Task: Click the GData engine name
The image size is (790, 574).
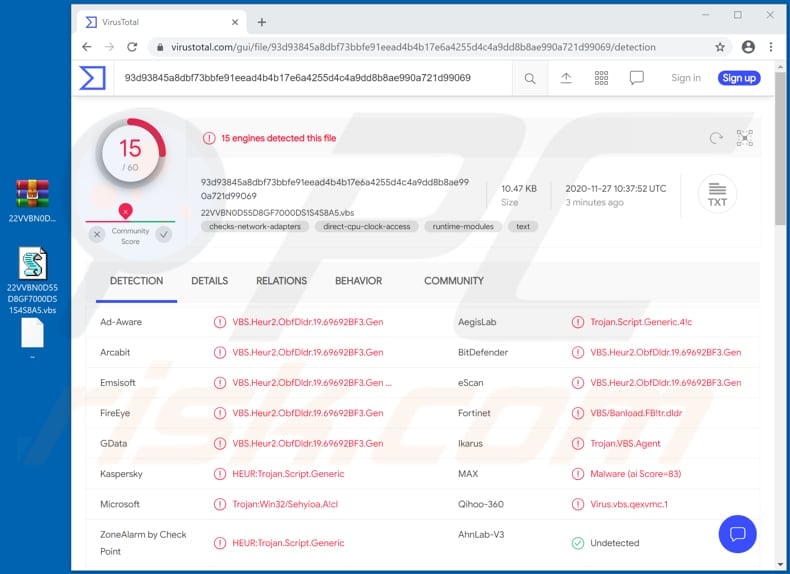Action: (x=113, y=443)
